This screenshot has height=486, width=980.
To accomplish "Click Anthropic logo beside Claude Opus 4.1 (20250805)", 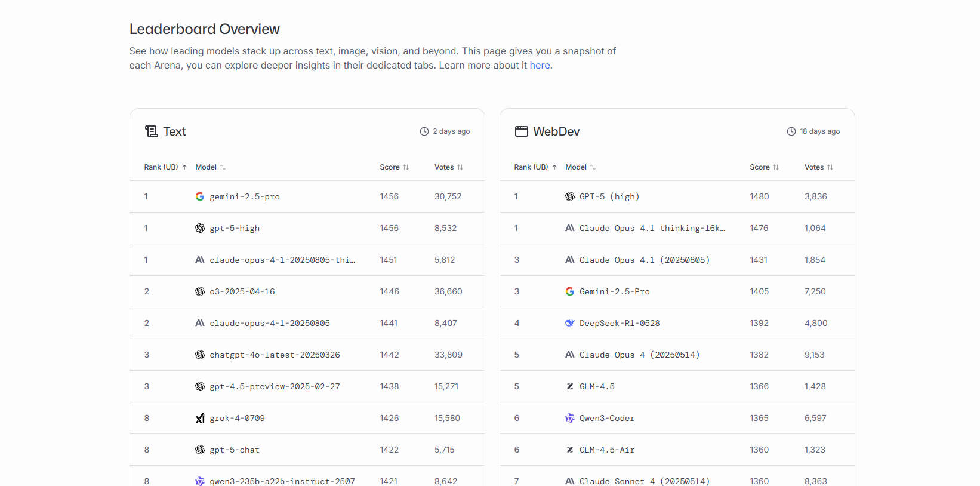I will click(x=570, y=260).
